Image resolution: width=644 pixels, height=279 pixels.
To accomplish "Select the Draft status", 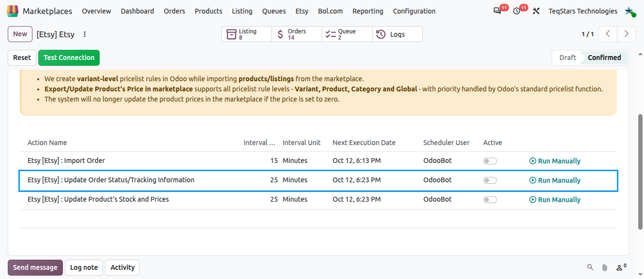I will 568,58.
